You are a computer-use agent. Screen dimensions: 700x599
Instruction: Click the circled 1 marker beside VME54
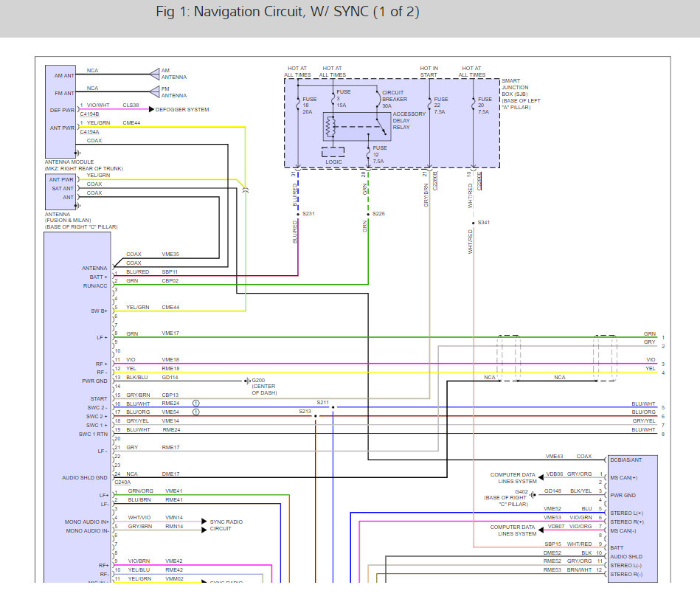click(x=195, y=412)
